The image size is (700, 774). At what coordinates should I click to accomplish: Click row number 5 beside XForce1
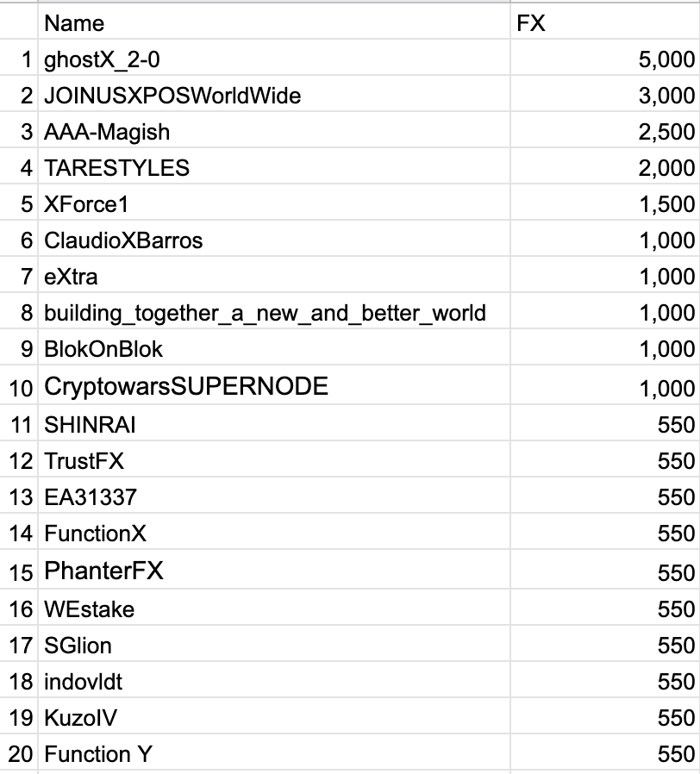pos(19,203)
